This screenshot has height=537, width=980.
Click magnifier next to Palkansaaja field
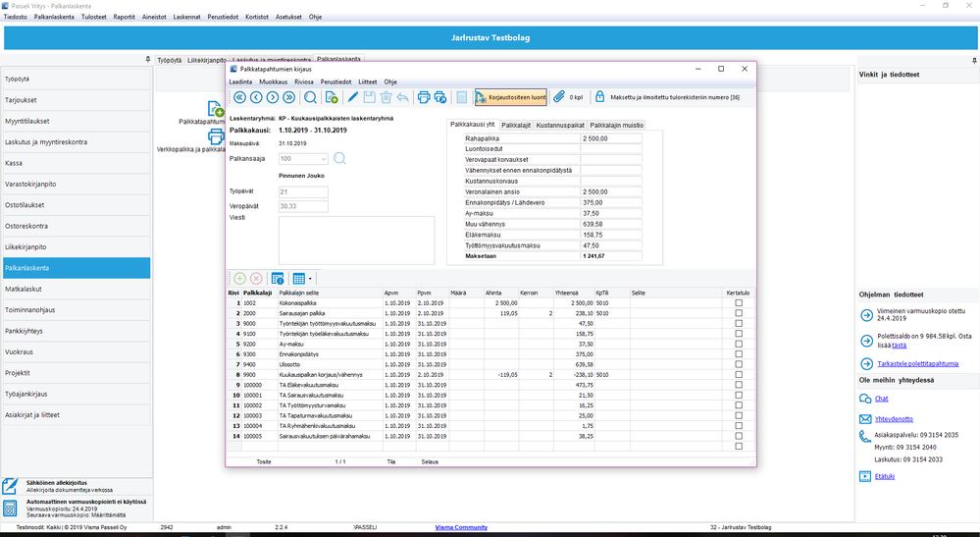(339, 159)
